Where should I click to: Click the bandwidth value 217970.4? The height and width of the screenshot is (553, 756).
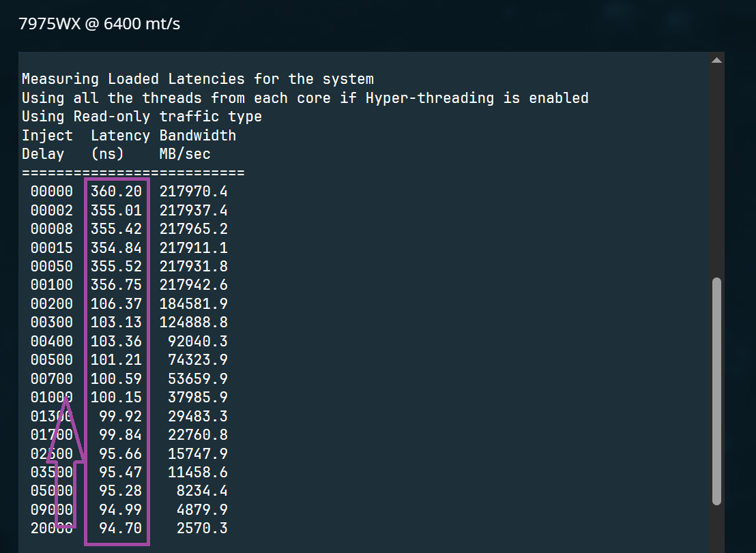[193, 192]
